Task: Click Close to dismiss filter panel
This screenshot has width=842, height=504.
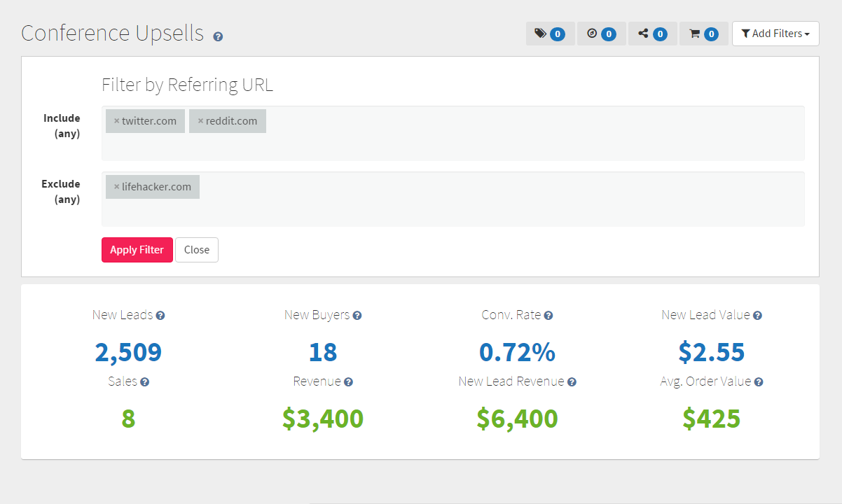Action: click(197, 250)
